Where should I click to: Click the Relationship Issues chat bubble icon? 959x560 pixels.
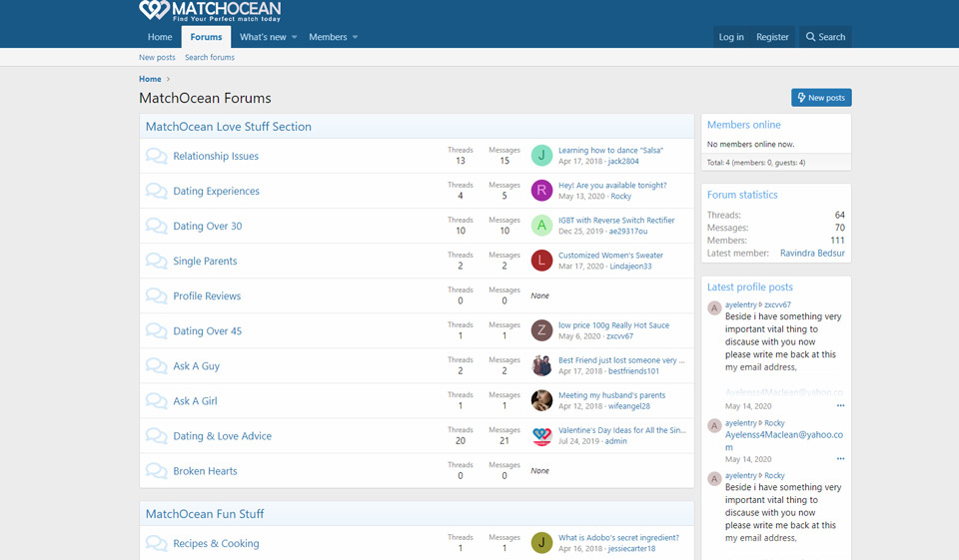coord(156,156)
